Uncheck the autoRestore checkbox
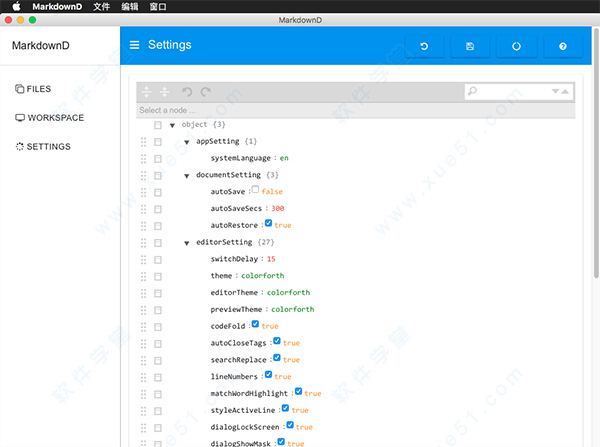Screen dimensions: 600x447 tap(268, 223)
